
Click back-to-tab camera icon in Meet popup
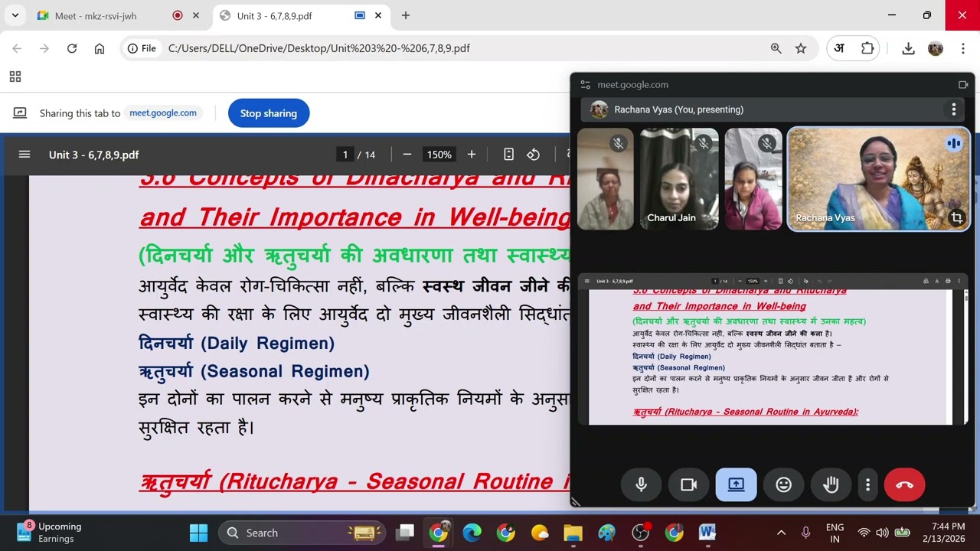pyautogui.click(x=963, y=85)
